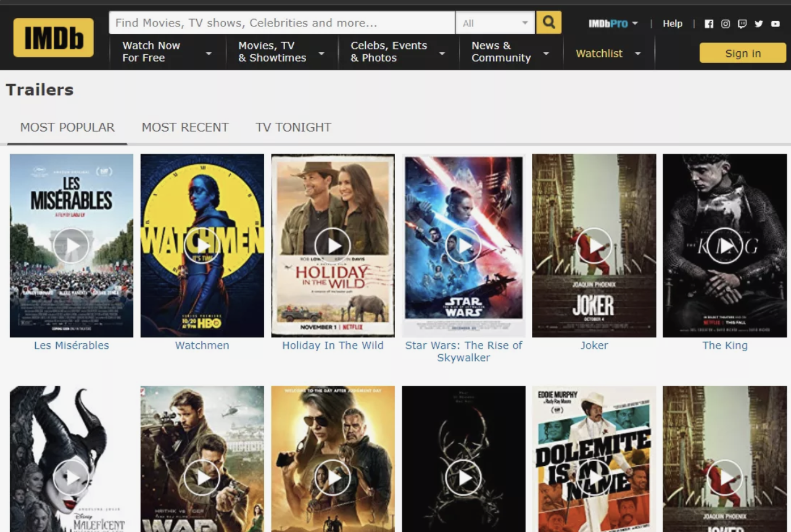
Task: Switch to the TV TONIGHT tab
Action: 293,127
